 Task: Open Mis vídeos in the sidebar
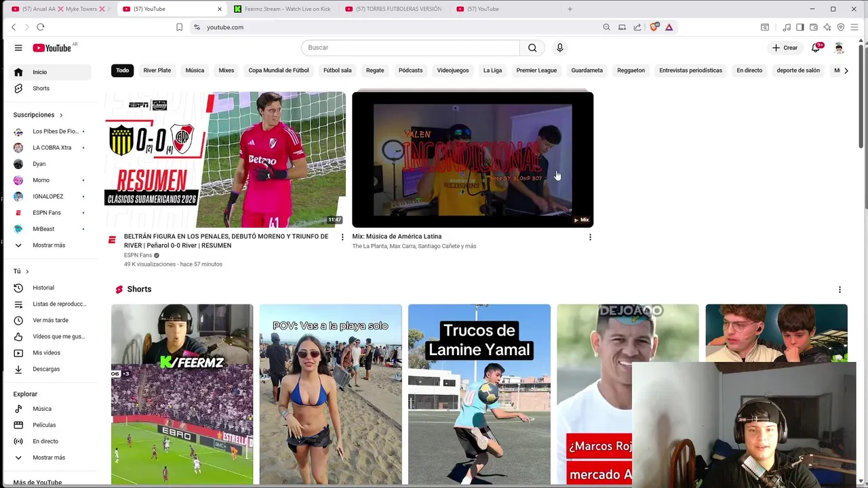click(51, 352)
